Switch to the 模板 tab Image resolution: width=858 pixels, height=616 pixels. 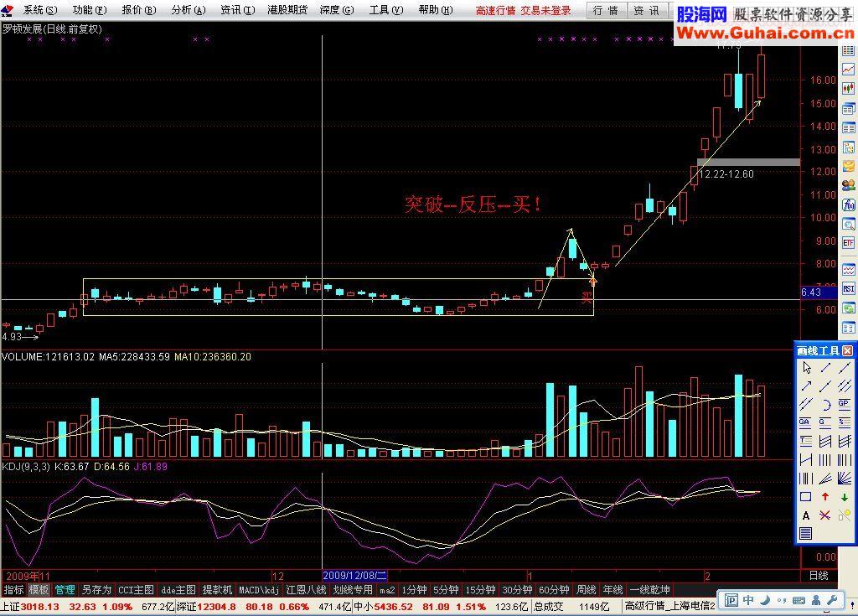[x=39, y=590]
